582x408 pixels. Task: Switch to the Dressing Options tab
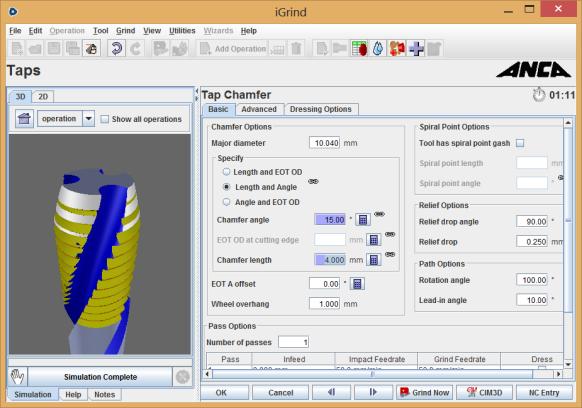[x=320, y=109]
